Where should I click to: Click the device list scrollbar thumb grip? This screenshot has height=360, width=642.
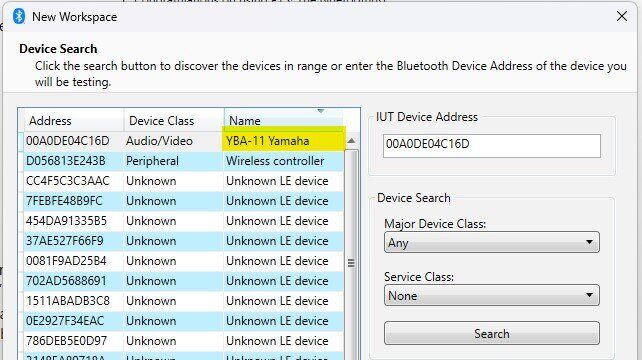coord(351,263)
